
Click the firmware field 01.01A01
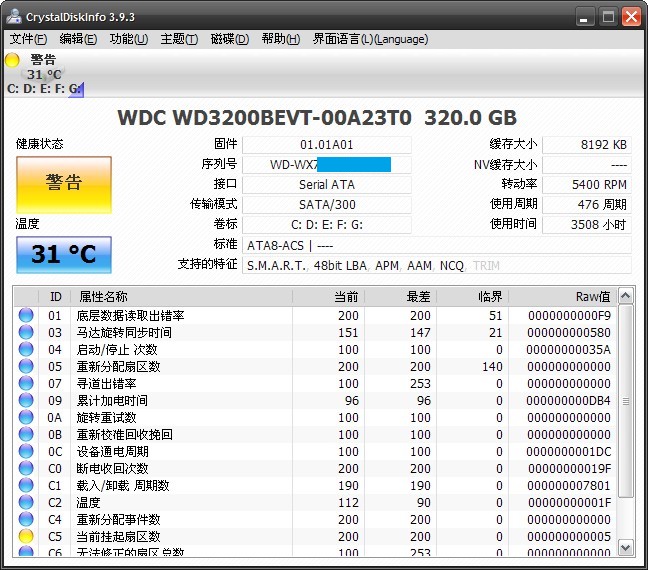click(x=326, y=145)
